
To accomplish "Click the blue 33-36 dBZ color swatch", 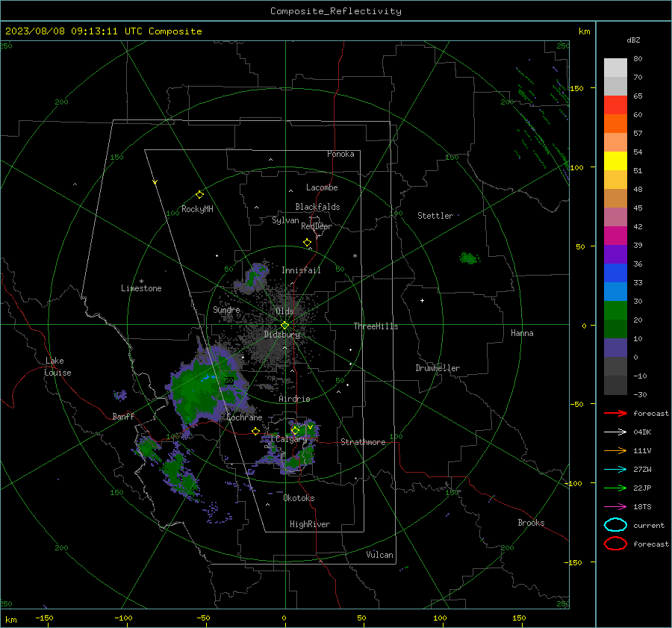I will click(615, 273).
